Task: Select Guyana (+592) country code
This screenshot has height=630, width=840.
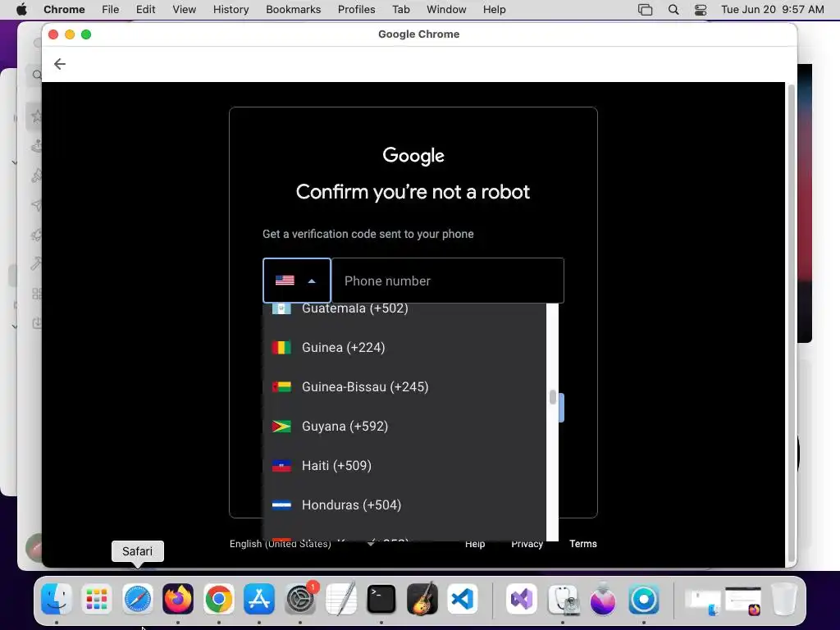Action: (404, 427)
